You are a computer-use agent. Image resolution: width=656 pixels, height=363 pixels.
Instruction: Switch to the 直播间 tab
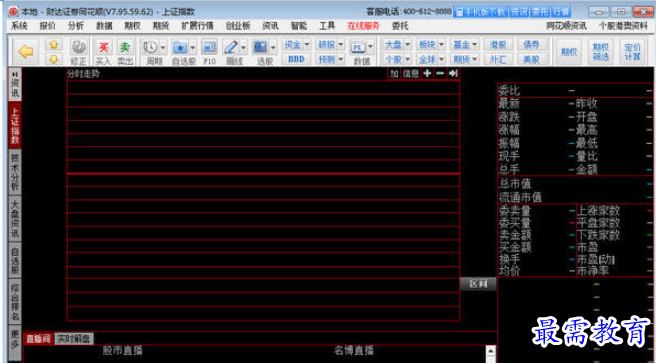click(38, 339)
